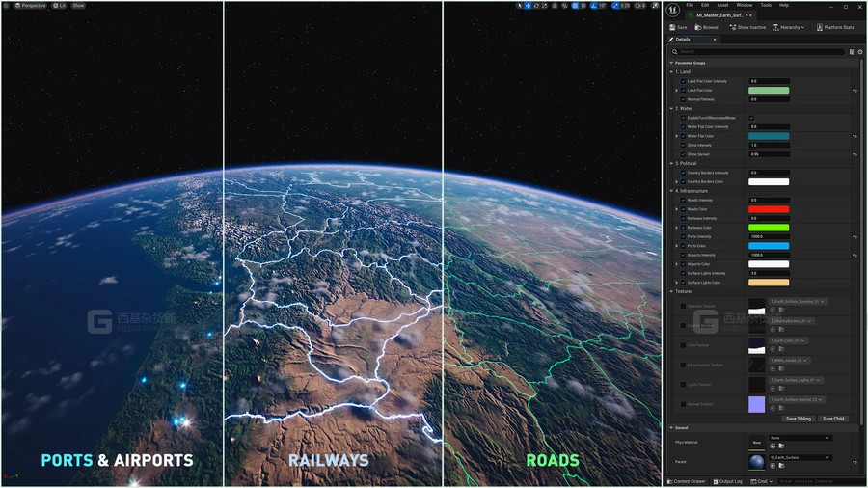Open the Asset menu
This screenshot has width=868, height=488.
(722, 5)
